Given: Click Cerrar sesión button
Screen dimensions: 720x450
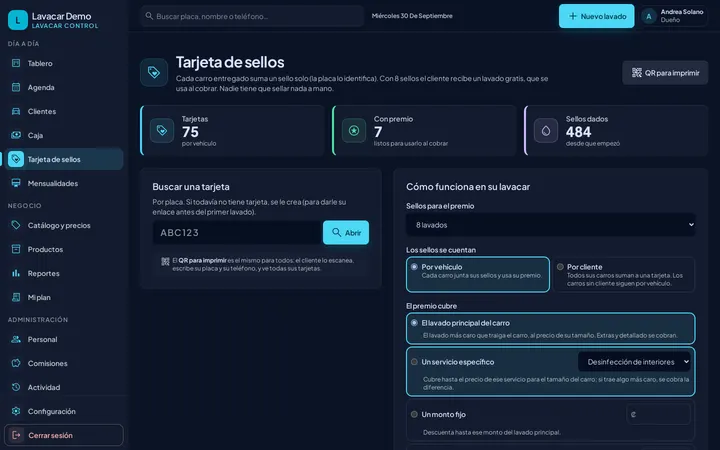Looking at the screenshot, I should click(64, 435).
